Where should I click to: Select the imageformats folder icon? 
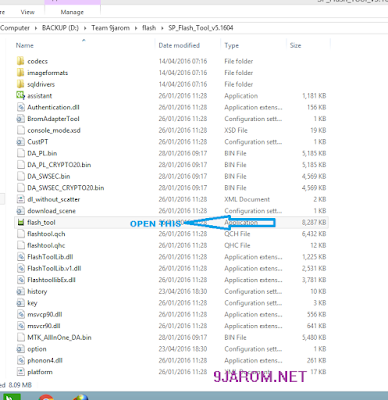[x=20, y=73]
